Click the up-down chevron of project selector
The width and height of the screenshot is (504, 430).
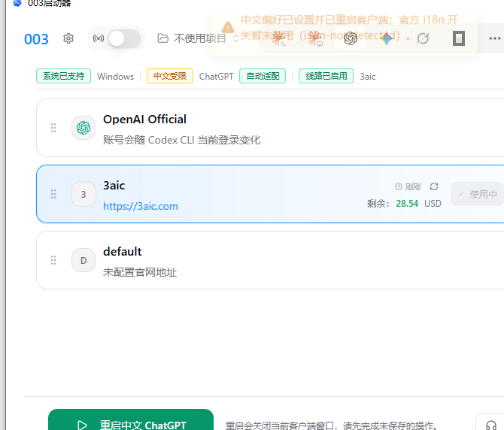236,38
